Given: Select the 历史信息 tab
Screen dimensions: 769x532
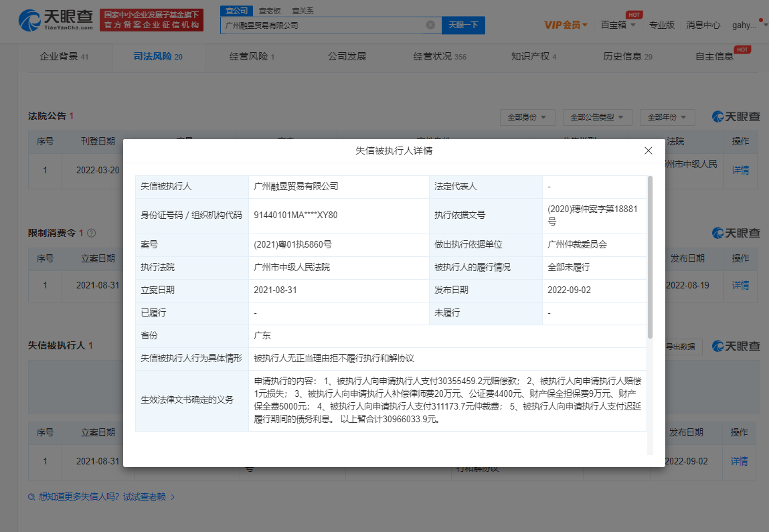Looking at the screenshot, I should click(628, 57).
